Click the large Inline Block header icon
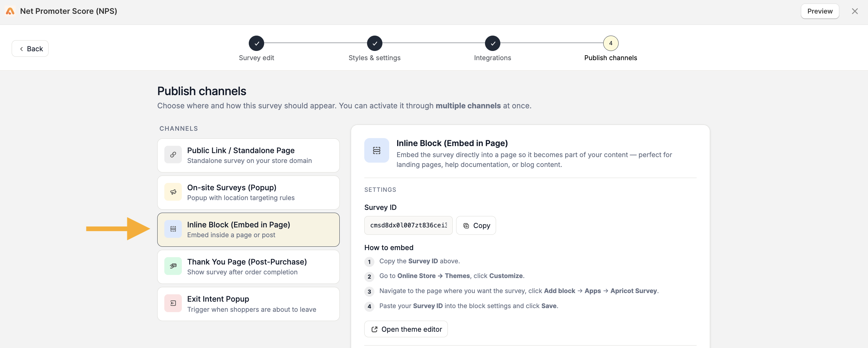 376,150
